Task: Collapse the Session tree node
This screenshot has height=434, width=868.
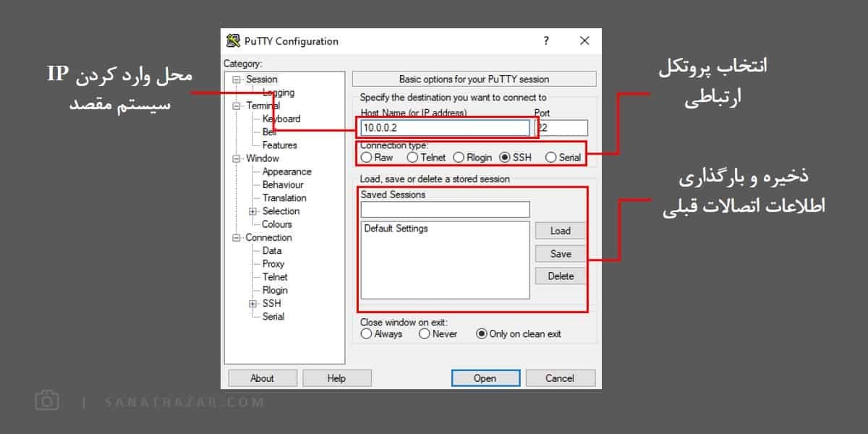Action: (x=237, y=80)
